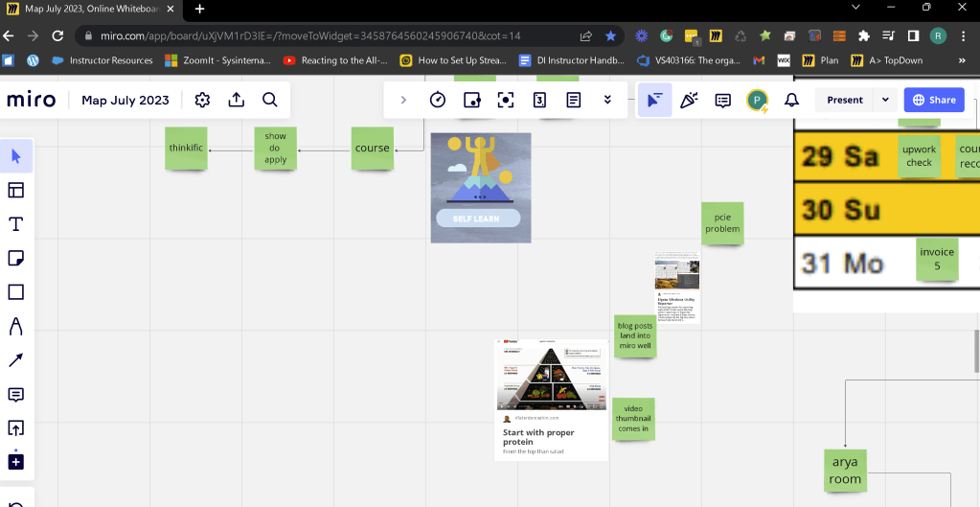Select the video thumbnail comes in sticky
The width and height of the screenshot is (980, 507).
(x=634, y=419)
